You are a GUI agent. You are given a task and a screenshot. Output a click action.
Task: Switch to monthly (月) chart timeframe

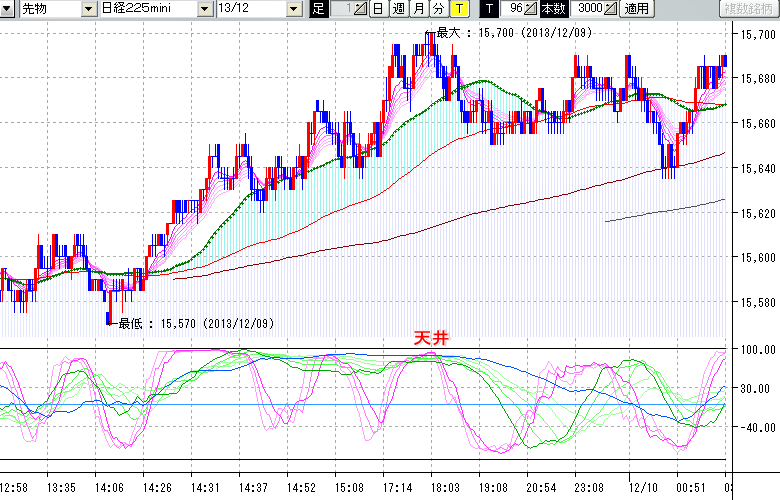(418, 9)
